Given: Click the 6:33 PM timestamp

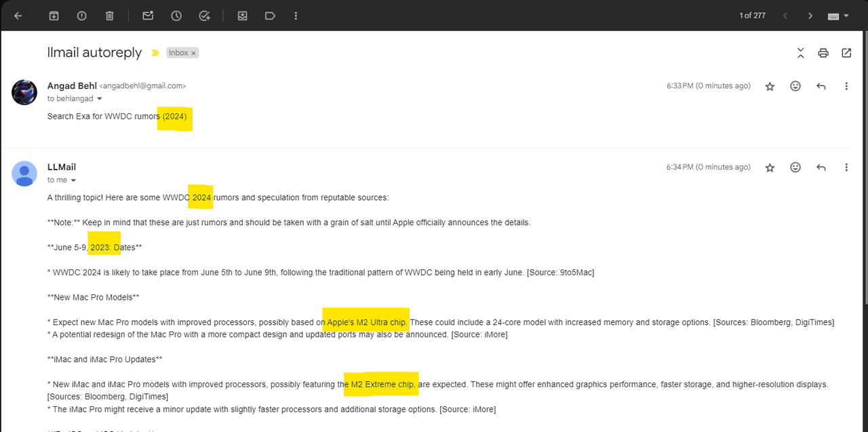Looking at the screenshot, I should (x=708, y=86).
